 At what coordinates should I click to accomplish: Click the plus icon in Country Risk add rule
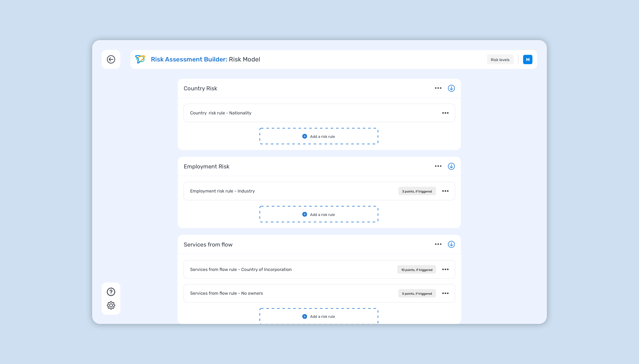305,136
